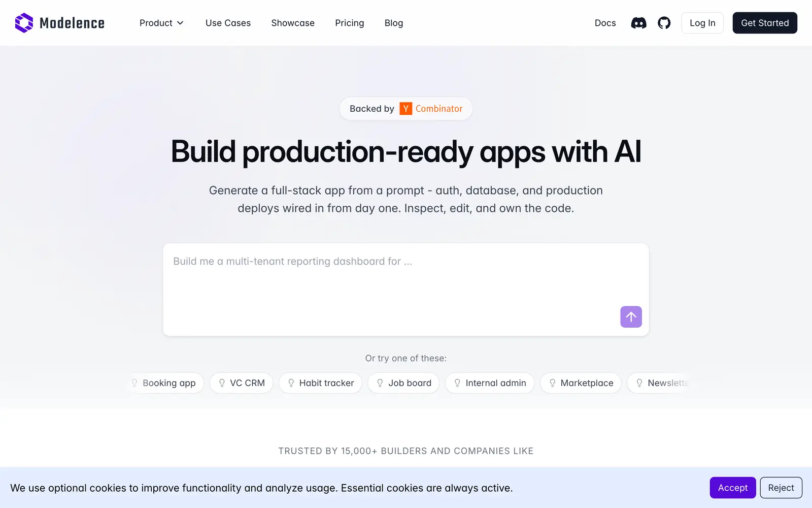Click the 'Build production-ready apps with AI' heading

click(x=406, y=151)
